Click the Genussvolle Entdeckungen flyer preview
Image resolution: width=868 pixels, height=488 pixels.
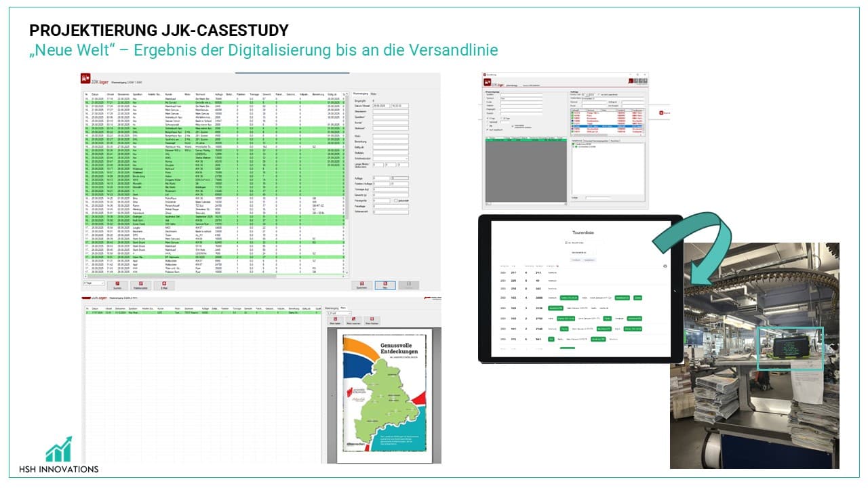click(x=384, y=395)
